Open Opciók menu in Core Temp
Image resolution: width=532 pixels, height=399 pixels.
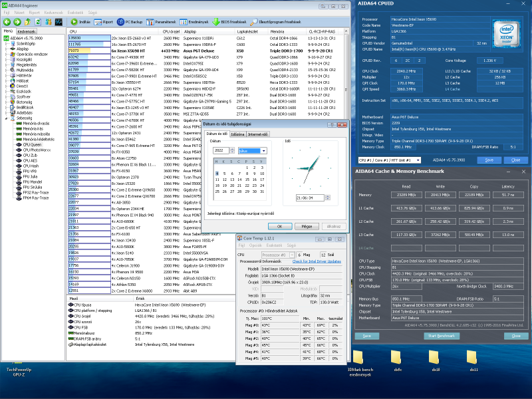(255, 245)
